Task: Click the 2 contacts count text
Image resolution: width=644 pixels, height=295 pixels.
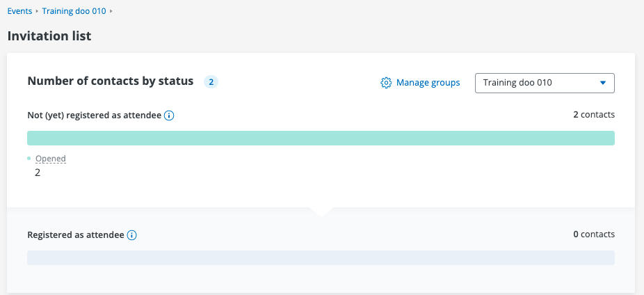Action: [x=593, y=115]
